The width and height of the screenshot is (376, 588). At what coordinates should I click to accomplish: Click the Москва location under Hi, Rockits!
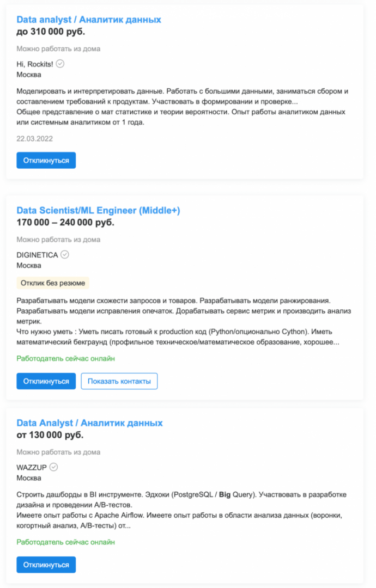(31, 75)
